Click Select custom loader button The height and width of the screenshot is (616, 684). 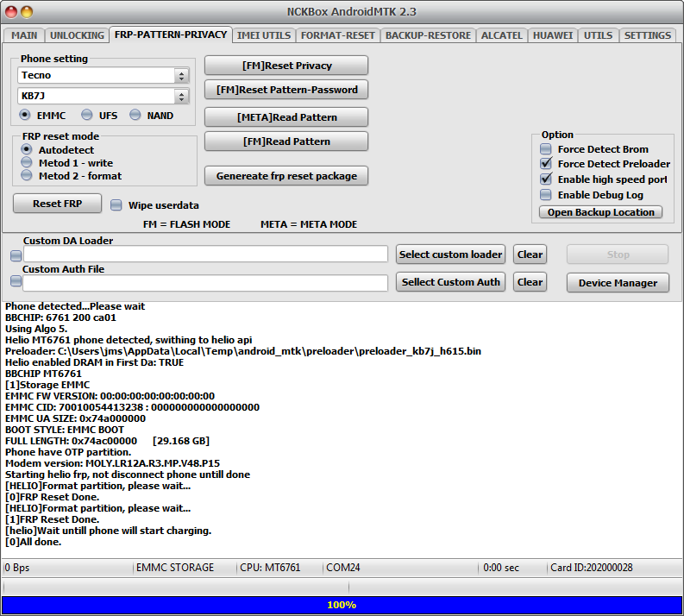(x=450, y=255)
